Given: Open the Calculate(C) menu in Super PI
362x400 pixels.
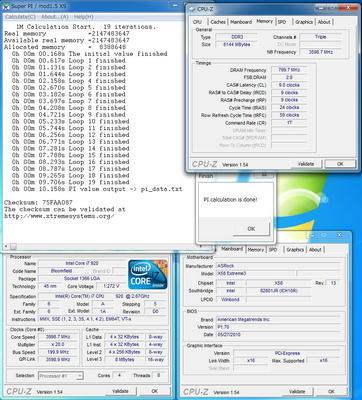Looking at the screenshot, I should (x=21, y=17).
